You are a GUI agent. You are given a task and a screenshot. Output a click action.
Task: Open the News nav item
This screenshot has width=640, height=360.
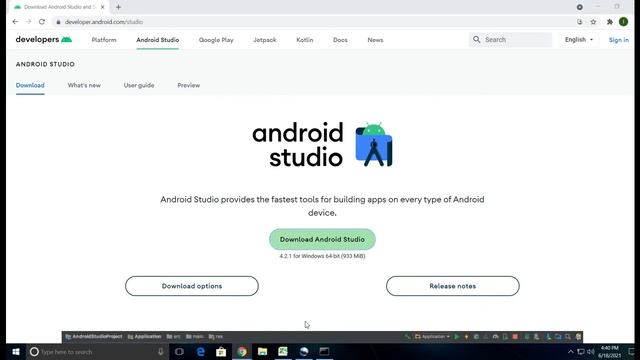[x=375, y=40]
